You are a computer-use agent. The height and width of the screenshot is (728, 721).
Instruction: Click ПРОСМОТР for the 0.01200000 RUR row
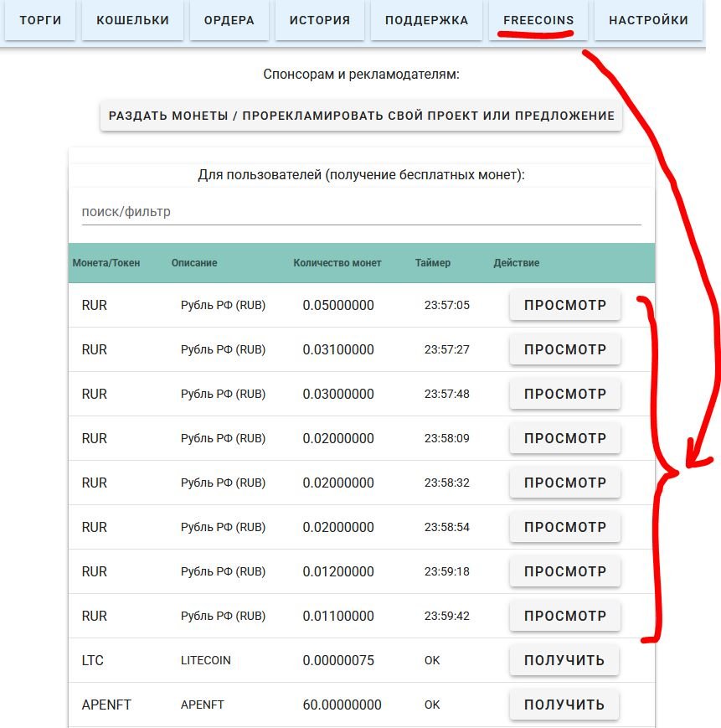tap(564, 571)
